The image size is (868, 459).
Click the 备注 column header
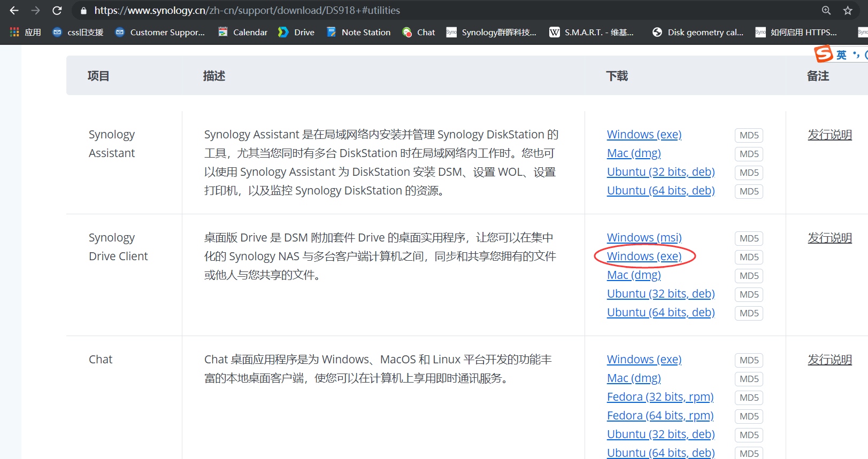click(818, 76)
